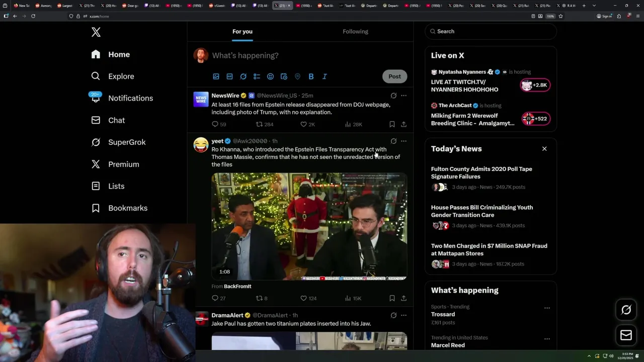Toggle reader view in the address bar

point(533,16)
